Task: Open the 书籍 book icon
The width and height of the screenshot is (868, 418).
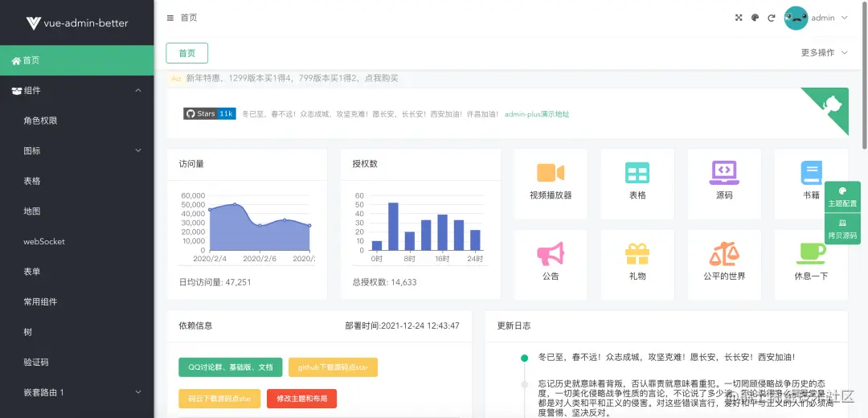Action: click(x=812, y=173)
